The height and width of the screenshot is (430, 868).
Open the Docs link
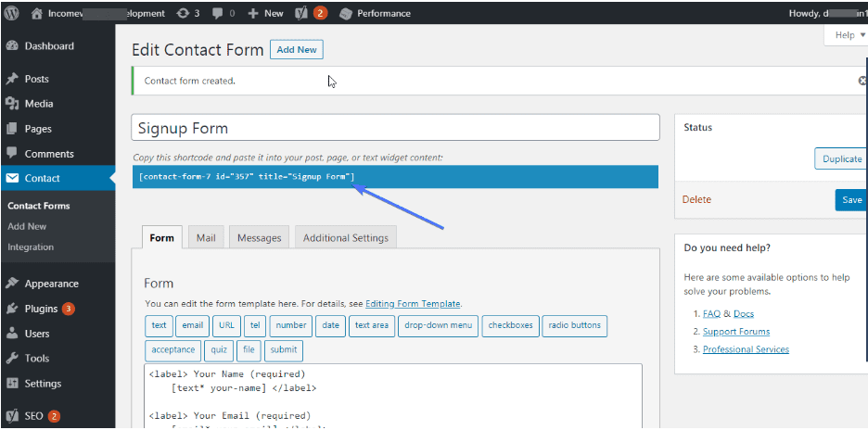744,314
